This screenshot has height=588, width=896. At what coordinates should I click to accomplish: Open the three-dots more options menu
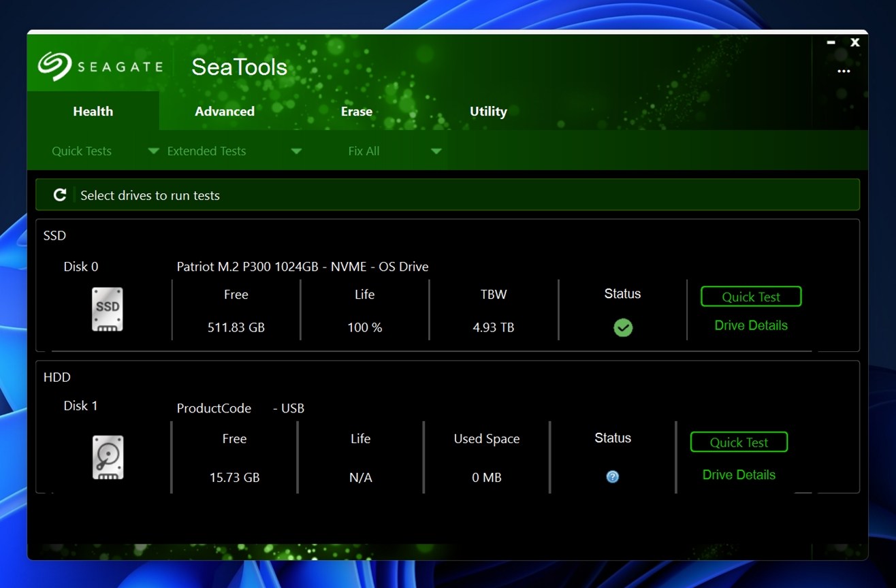point(844,71)
